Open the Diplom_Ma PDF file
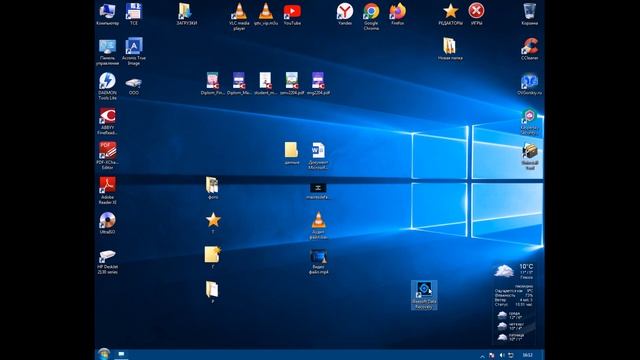The image size is (640, 360). coord(239,83)
